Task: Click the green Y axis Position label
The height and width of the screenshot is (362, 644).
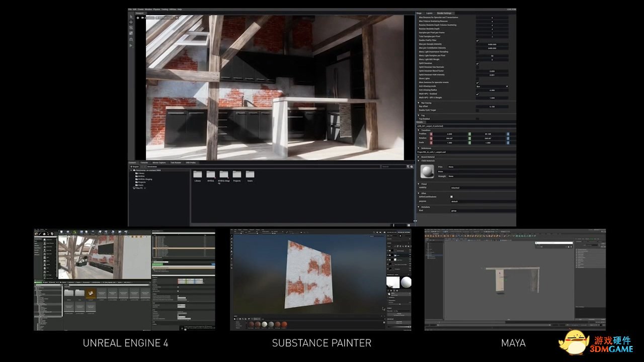Action: (x=469, y=134)
